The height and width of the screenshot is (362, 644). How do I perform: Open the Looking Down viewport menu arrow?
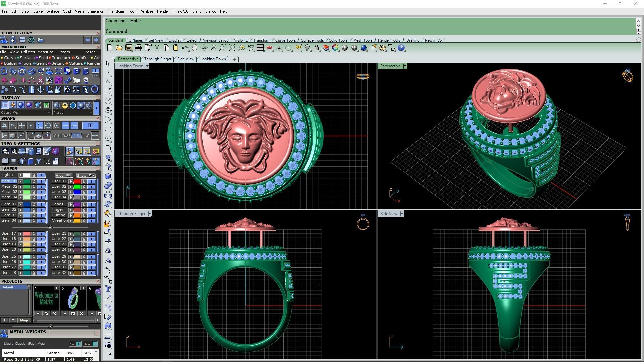[147, 66]
